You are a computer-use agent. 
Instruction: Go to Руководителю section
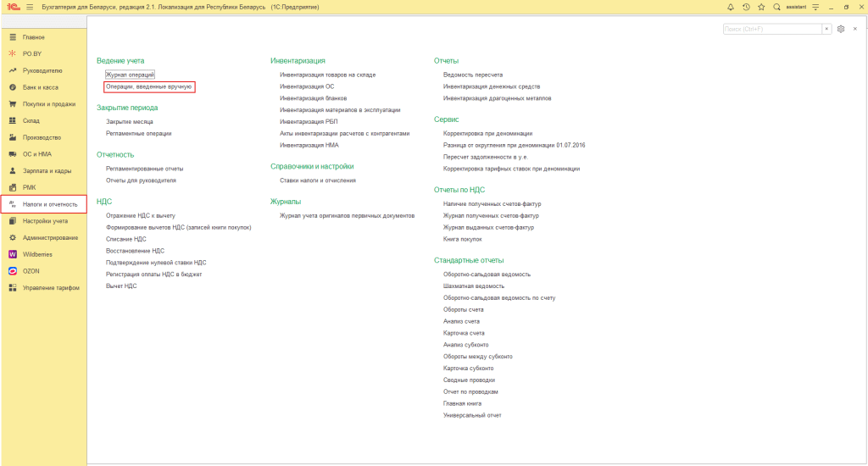tap(42, 71)
